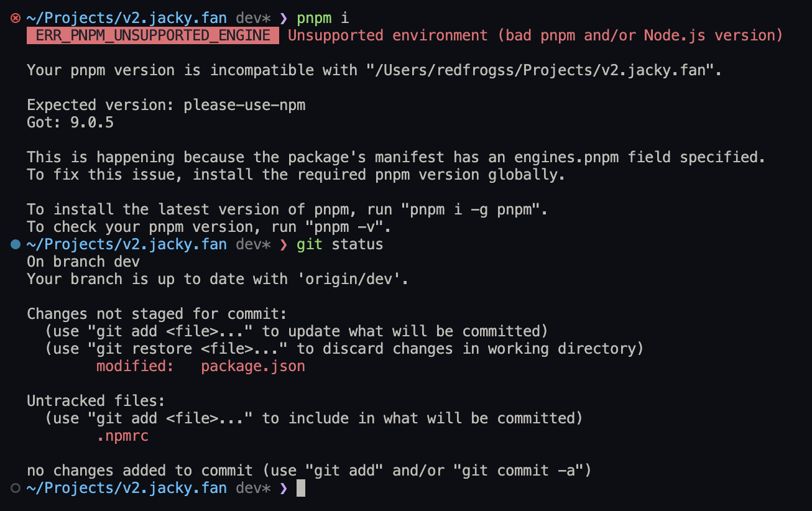Viewport: 812px width, 511px height.
Task: Click the hollow circle beside the empty prompt
Action: click(x=16, y=489)
